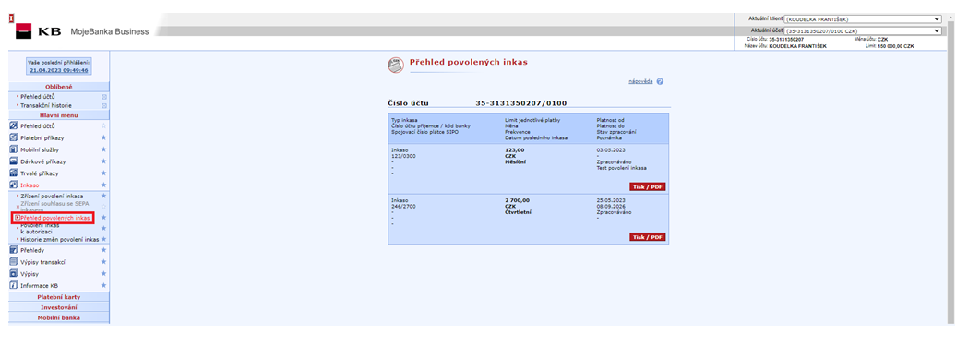
Task: Click the Platební příkazy menu icon
Action: point(13,137)
